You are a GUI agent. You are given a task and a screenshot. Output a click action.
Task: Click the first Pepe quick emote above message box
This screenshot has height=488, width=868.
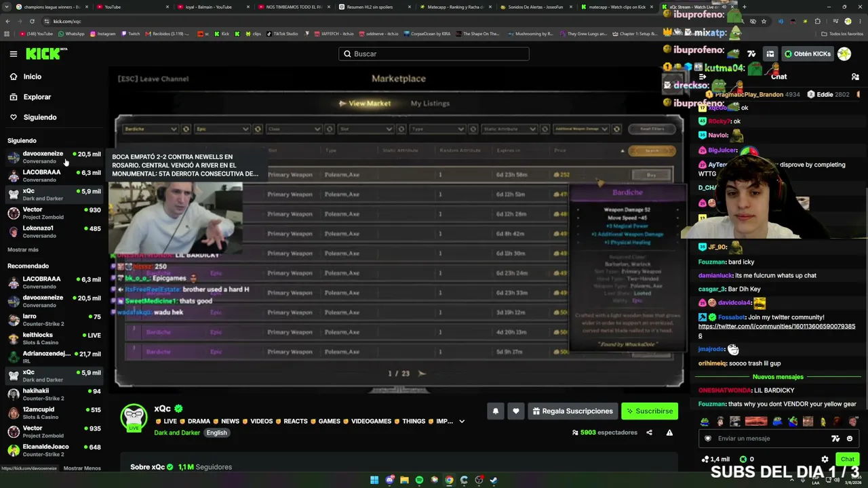[x=705, y=422]
